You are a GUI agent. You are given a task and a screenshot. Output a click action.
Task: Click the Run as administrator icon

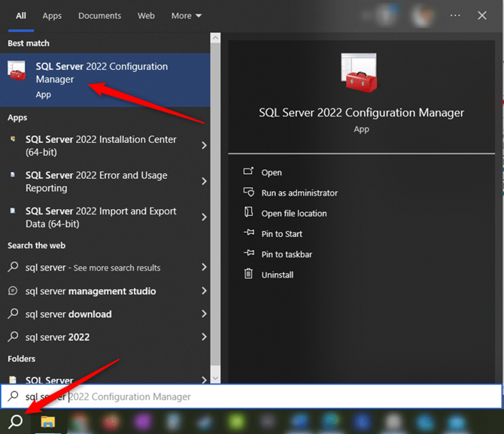coord(249,193)
